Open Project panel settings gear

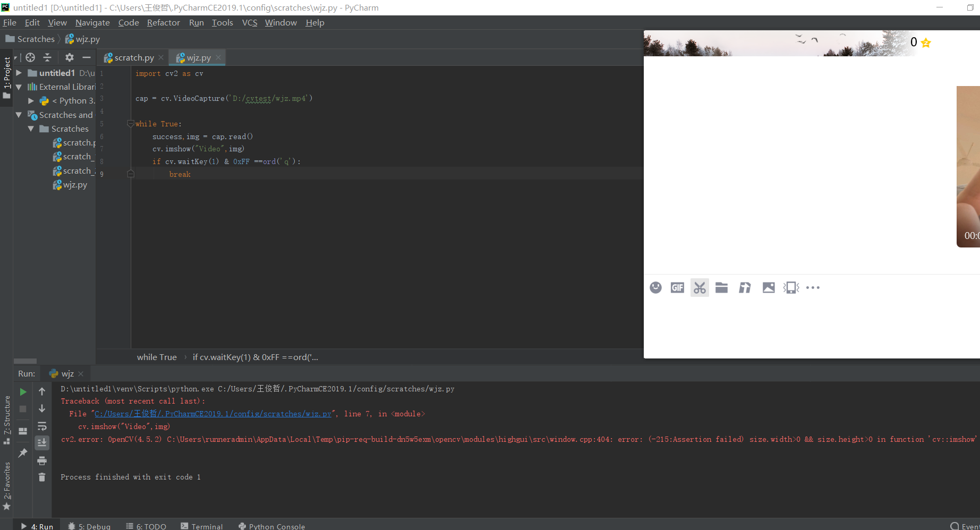(70, 57)
